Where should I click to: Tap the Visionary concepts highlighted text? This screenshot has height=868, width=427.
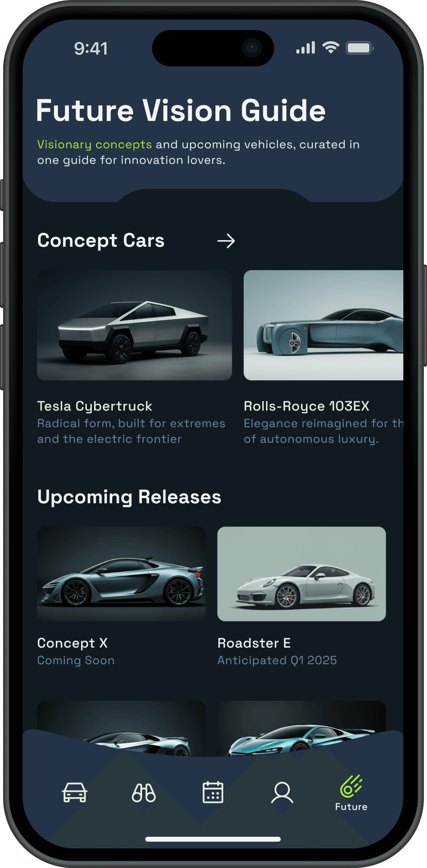[94, 145]
